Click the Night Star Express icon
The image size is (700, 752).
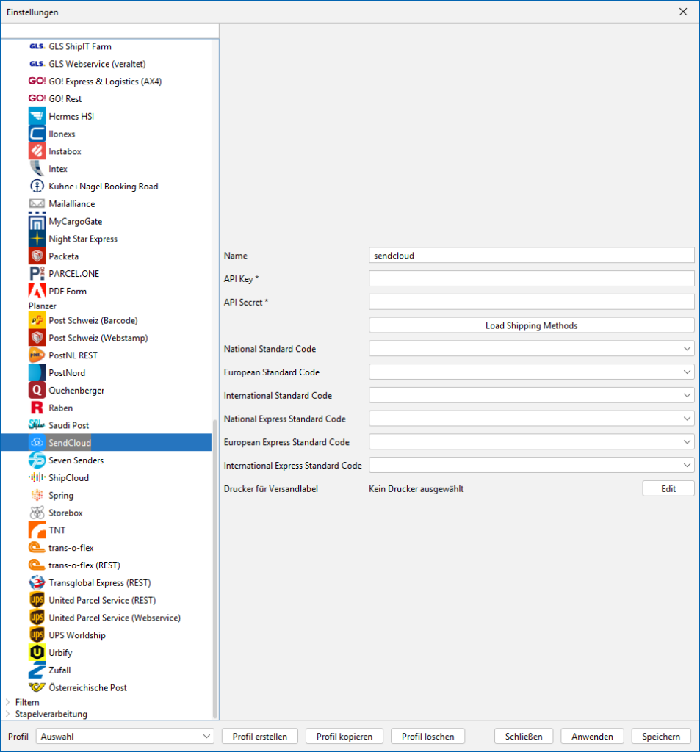coord(37,239)
